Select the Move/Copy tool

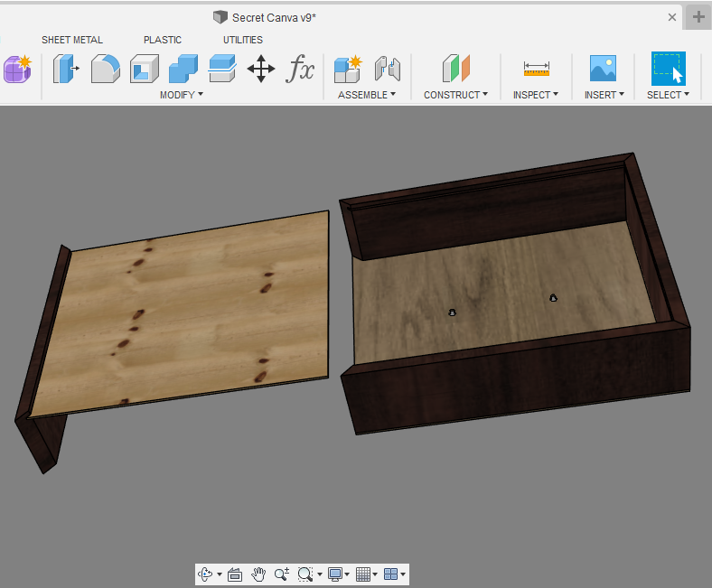pyautogui.click(x=260, y=69)
